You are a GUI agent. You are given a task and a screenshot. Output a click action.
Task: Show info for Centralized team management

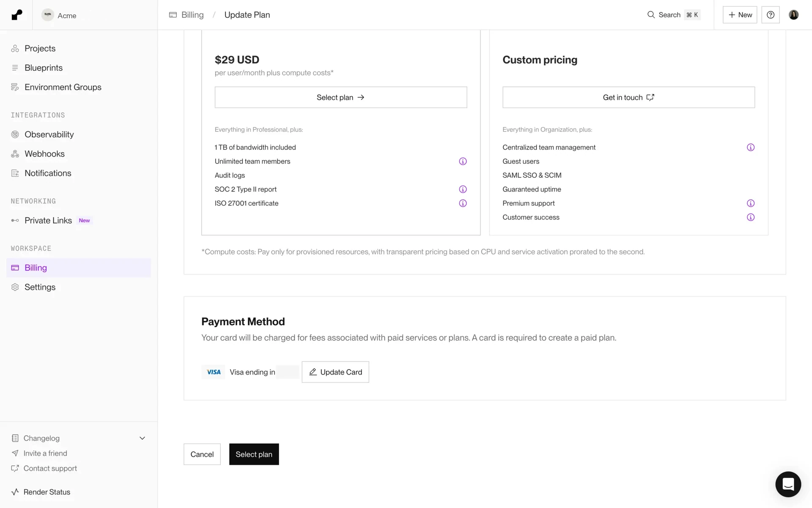tap(751, 147)
